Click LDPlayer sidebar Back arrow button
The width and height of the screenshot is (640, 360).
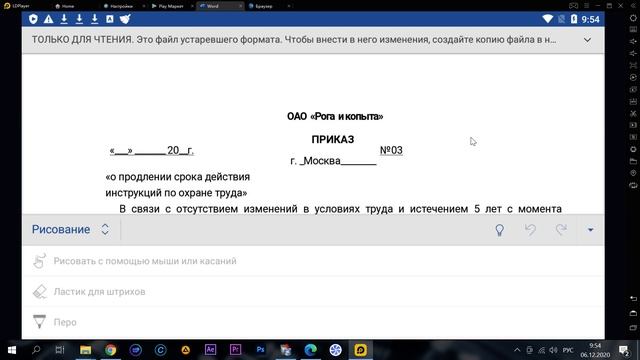pos(633,299)
